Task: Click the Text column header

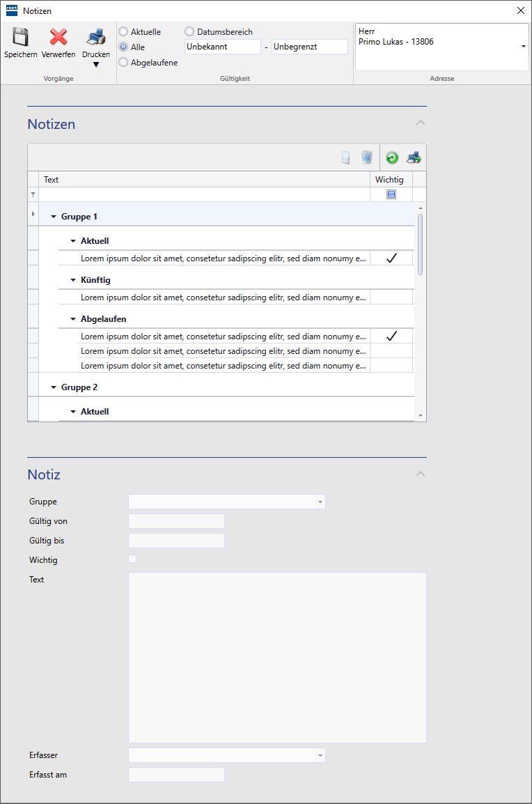Action: [205, 180]
